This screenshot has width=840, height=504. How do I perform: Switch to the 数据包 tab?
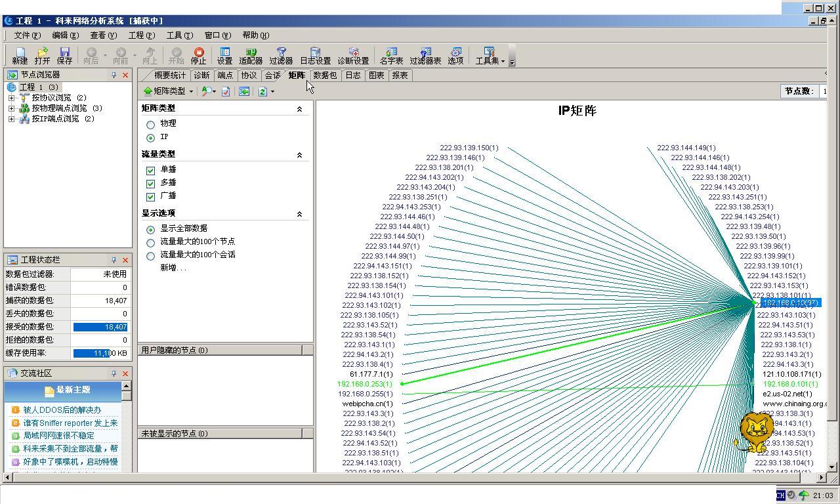tap(324, 75)
